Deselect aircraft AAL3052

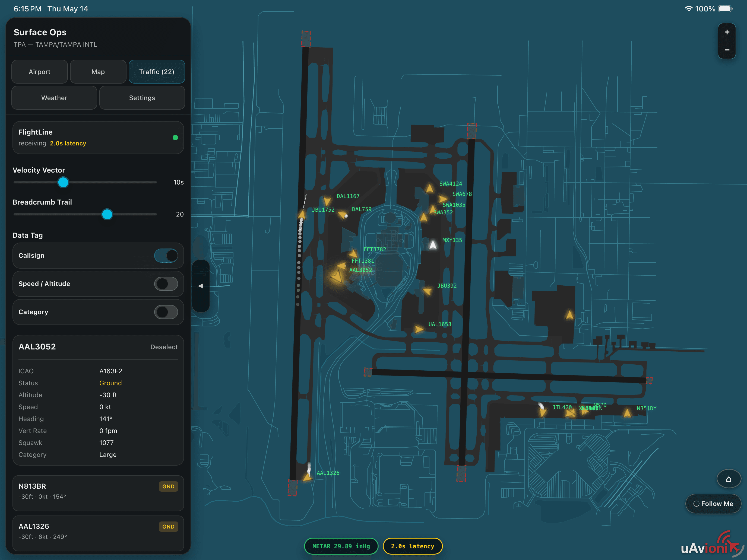pos(164,347)
